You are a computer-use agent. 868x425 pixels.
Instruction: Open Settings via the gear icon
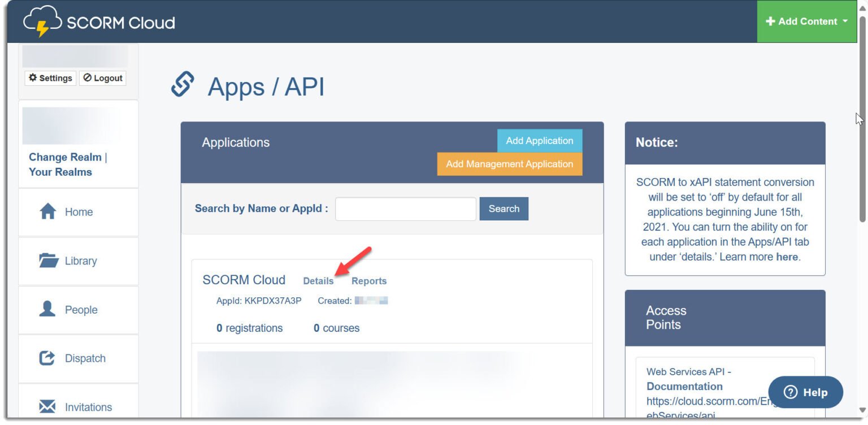point(50,78)
